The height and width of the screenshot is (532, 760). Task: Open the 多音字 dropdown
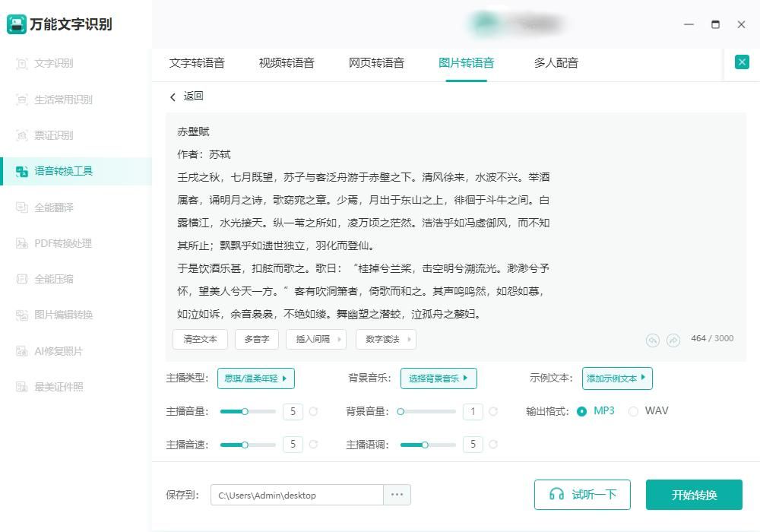click(x=257, y=340)
